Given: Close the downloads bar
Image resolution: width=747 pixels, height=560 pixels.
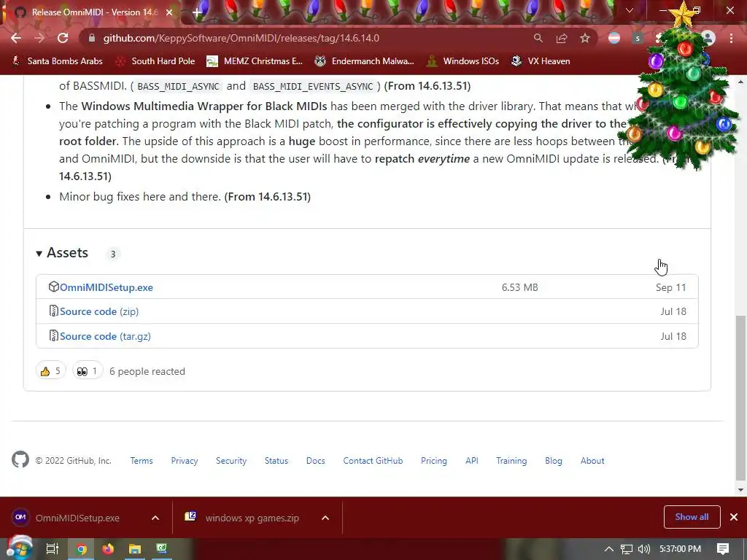Looking at the screenshot, I should coord(734,517).
